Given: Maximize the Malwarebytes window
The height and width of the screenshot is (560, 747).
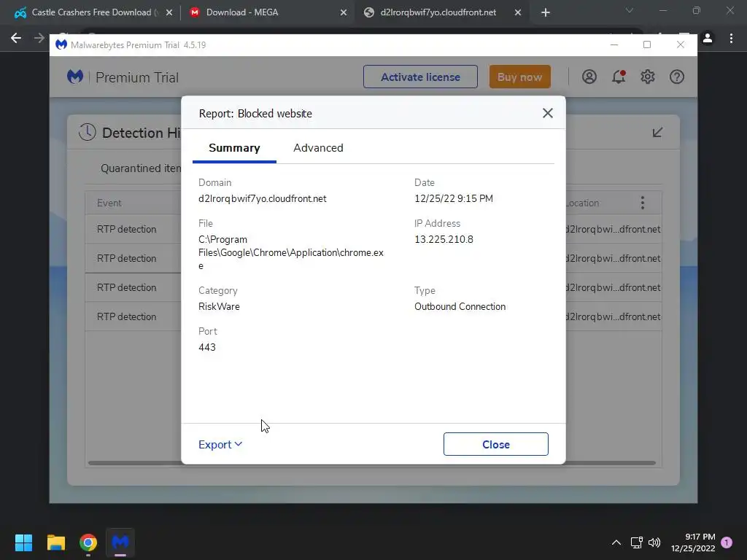Looking at the screenshot, I should [x=647, y=44].
